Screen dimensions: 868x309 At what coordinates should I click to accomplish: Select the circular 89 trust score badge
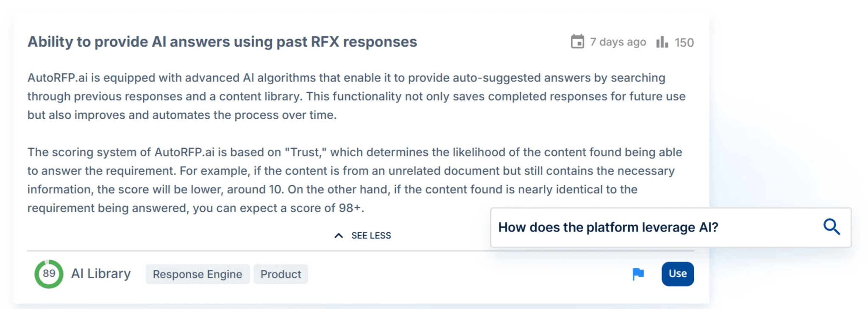(50, 274)
